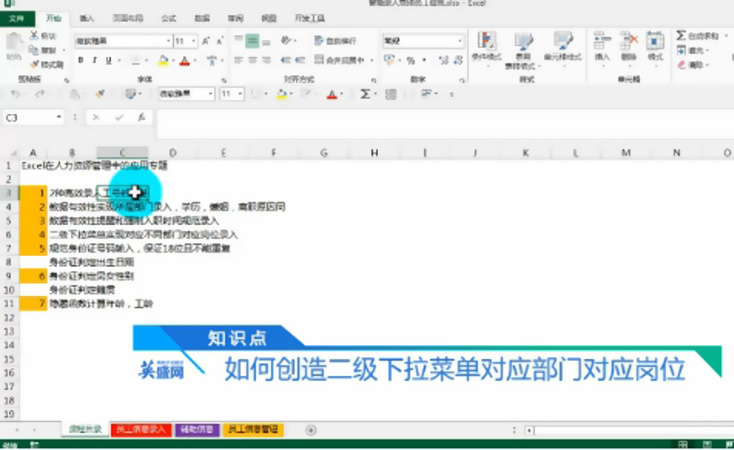Toggle Wrap Text (自动换行)
The image size is (734, 450).
[333, 41]
